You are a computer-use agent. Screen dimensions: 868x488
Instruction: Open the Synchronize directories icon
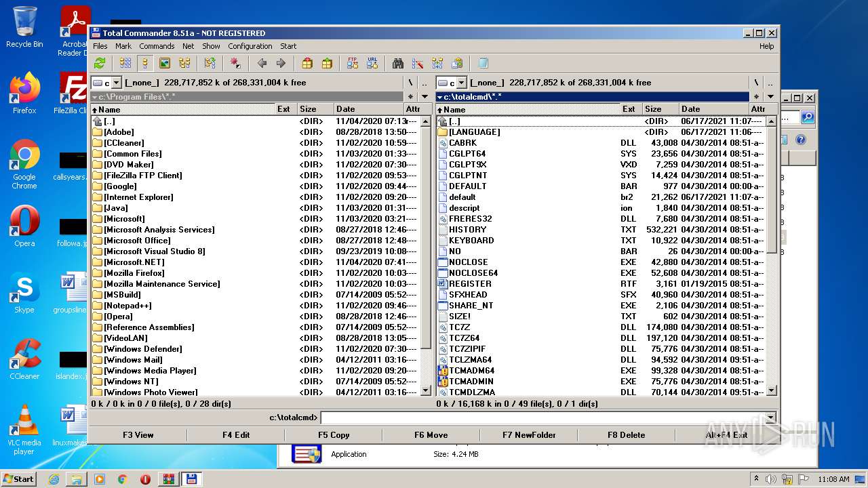click(437, 63)
